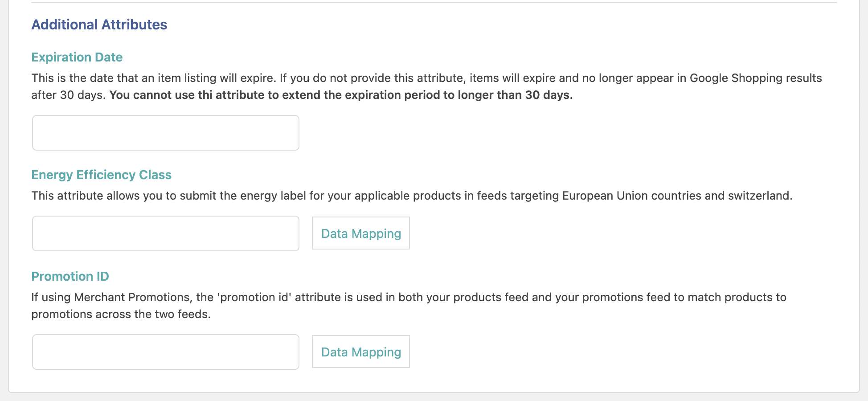Click 'promotions across the two feeds' text
This screenshot has height=401, width=868.
(x=120, y=314)
